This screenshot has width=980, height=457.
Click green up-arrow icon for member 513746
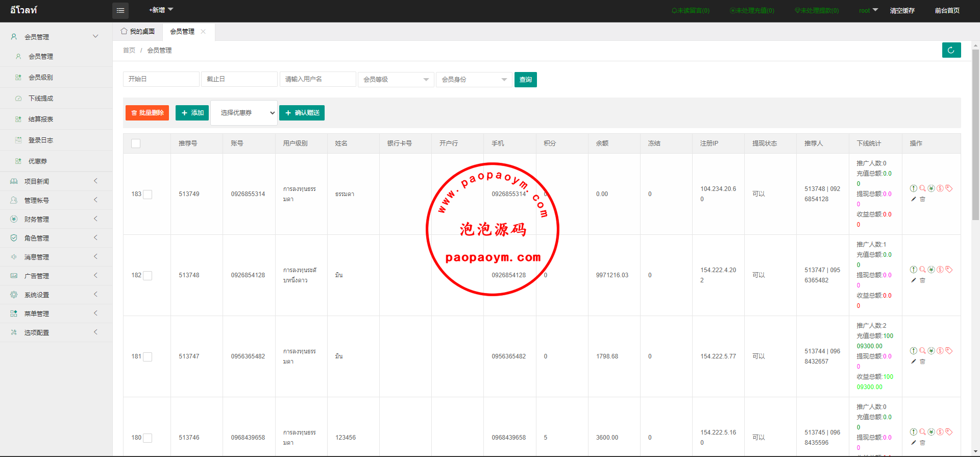point(913,432)
